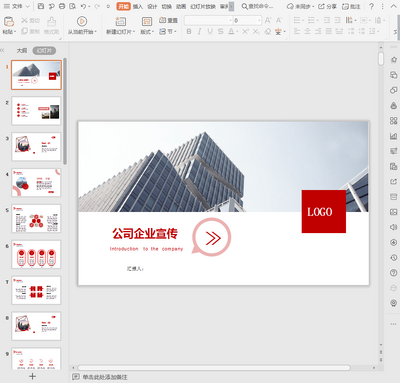Click the center align icon
Screen dimensions: 400x383
[308, 31]
